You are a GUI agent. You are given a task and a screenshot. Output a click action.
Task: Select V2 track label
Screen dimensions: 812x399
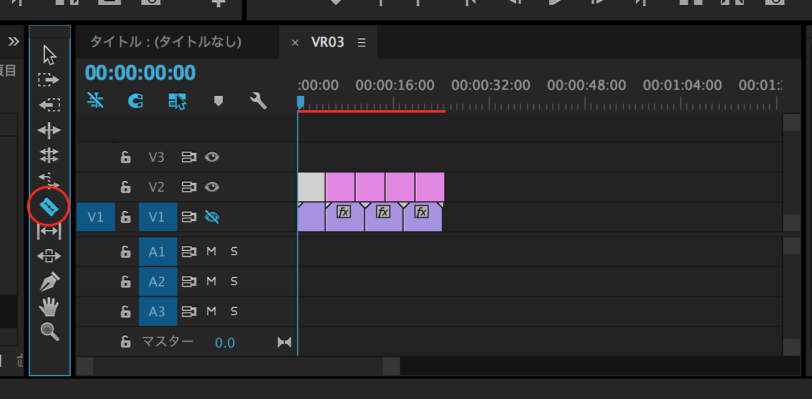[156, 187]
